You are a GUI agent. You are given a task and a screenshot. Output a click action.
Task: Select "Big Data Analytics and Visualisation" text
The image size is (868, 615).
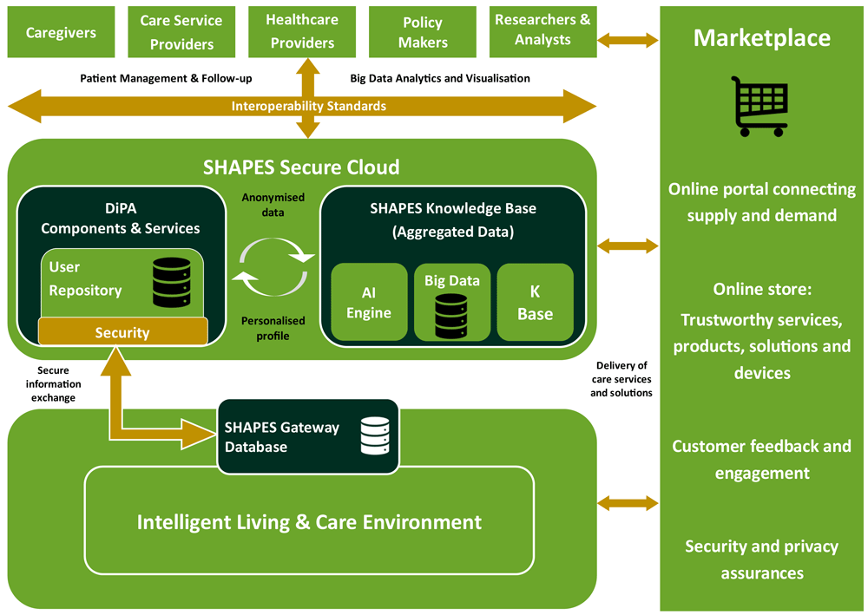pyautogui.click(x=440, y=79)
